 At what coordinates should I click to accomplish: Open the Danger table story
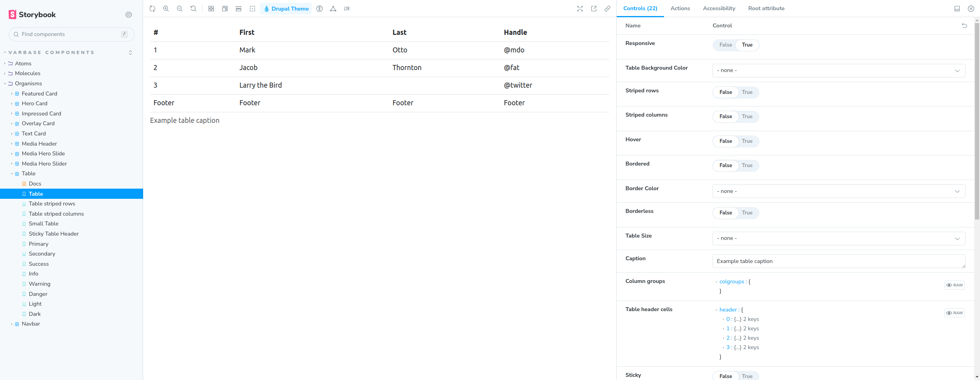pyautogui.click(x=38, y=294)
